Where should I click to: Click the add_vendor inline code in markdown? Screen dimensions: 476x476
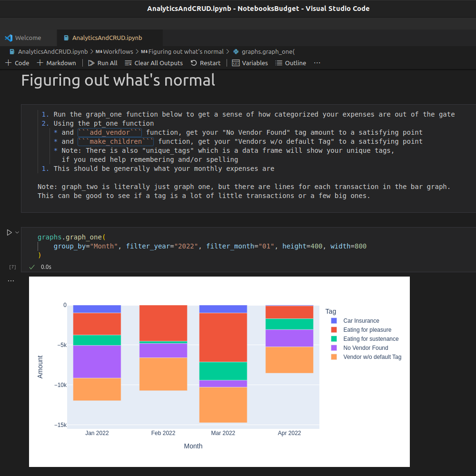(109, 133)
